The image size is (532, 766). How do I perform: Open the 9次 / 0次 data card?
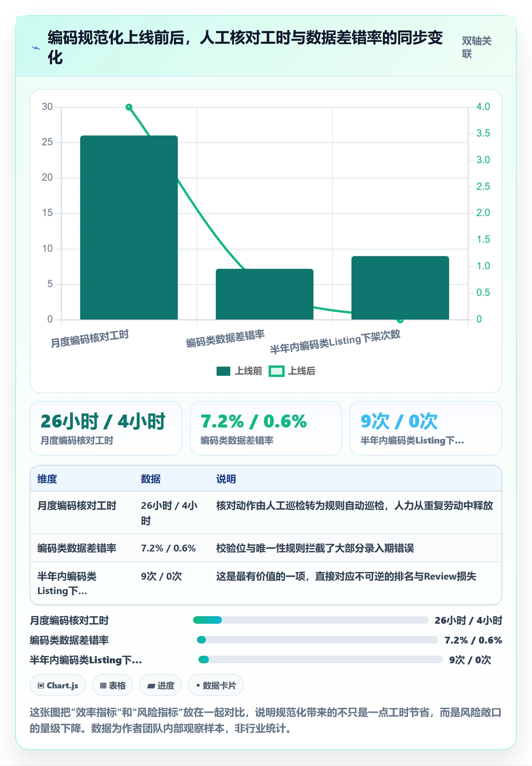(426, 428)
